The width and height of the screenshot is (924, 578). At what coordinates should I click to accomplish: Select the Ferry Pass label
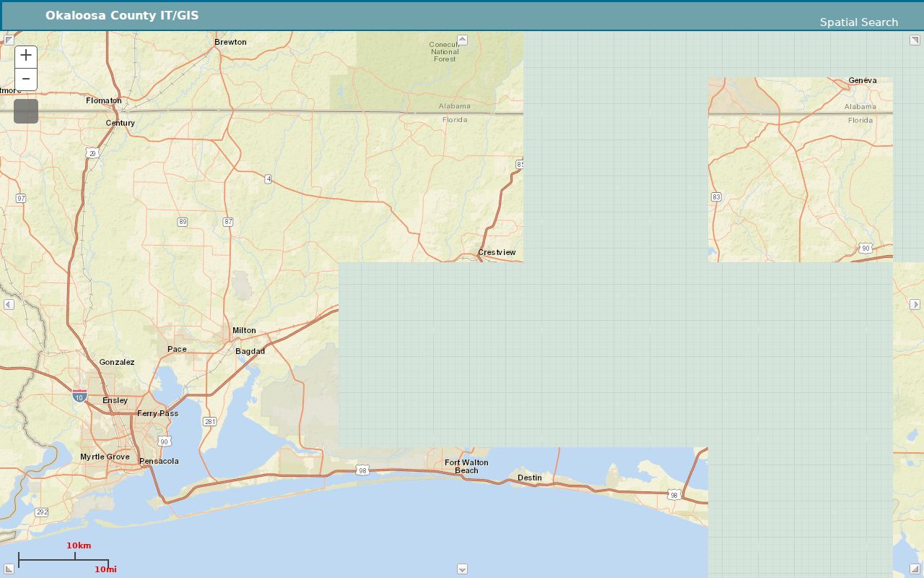[158, 413]
